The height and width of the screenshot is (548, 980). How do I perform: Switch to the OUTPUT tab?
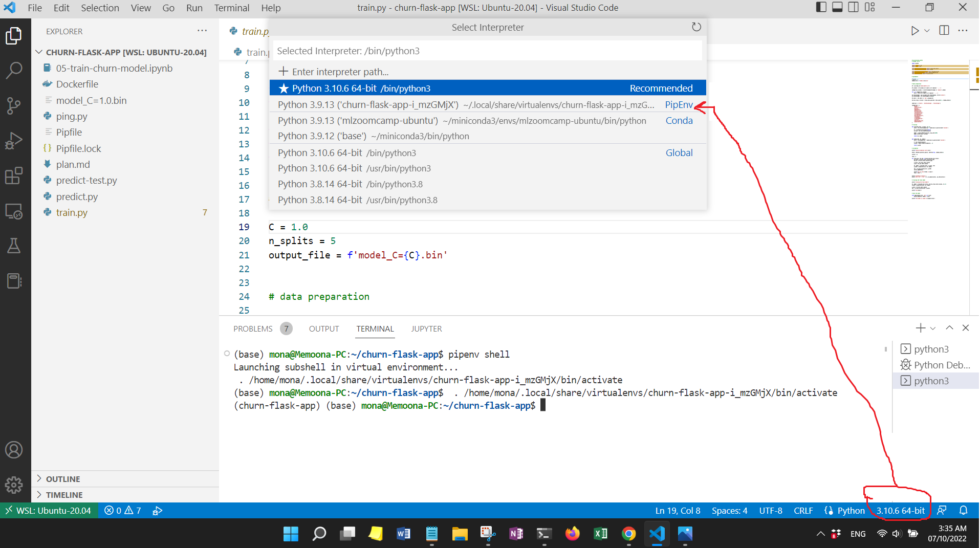324,328
